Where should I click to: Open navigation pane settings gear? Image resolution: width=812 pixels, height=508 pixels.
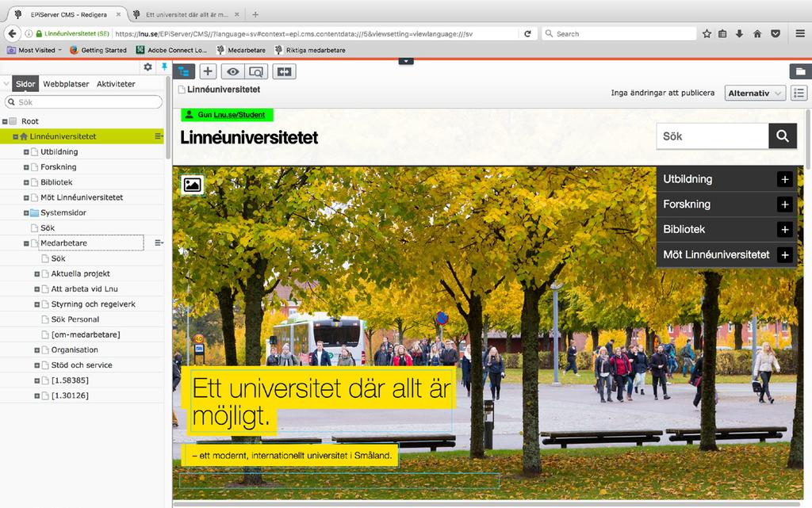148,67
